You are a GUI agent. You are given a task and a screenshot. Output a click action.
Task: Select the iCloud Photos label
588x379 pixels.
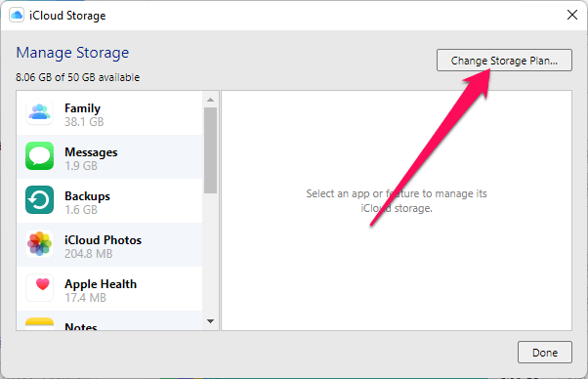click(104, 240)
